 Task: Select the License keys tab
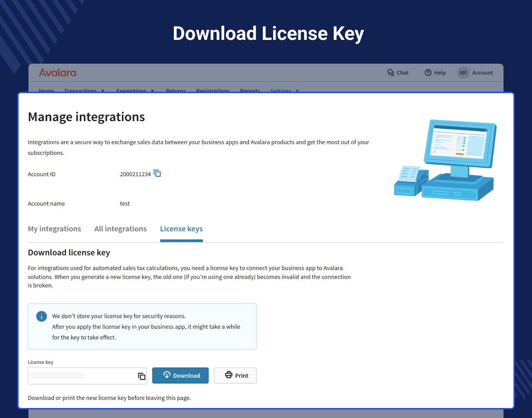[x=181, y=229]
